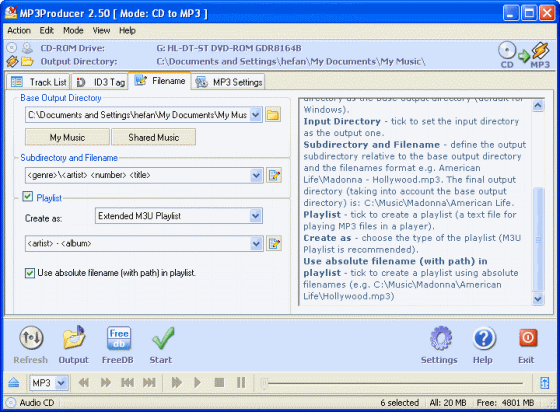
Task: Select the Filename tab
Action: point(160,81)
